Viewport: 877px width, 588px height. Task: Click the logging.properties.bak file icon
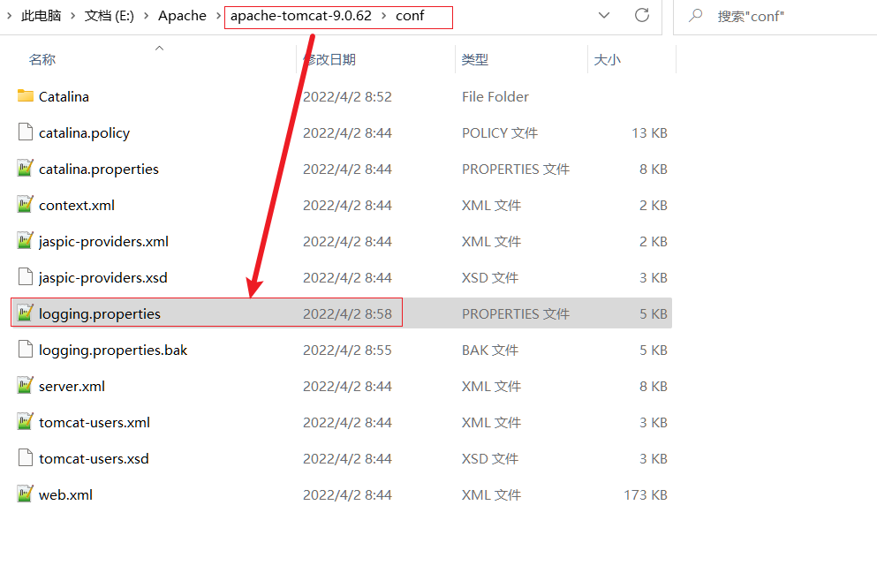pyautogui.click(x=25, y=350)
